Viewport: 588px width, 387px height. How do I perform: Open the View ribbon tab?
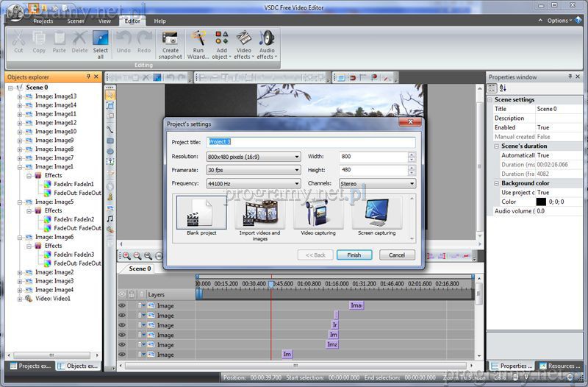pyautogui.click(x=104, y=21)
